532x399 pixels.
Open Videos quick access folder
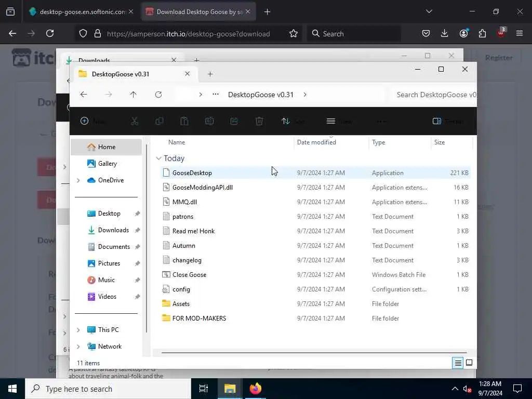[107, 297]
